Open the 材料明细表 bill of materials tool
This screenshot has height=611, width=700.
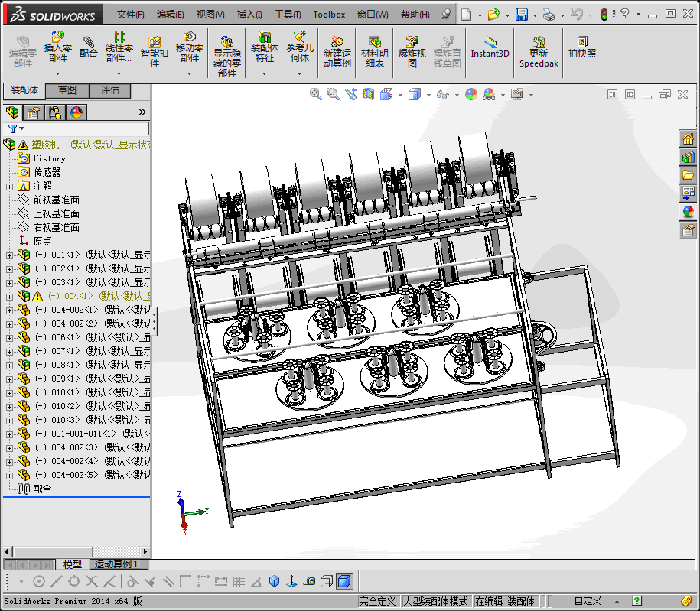click(374, 51)
